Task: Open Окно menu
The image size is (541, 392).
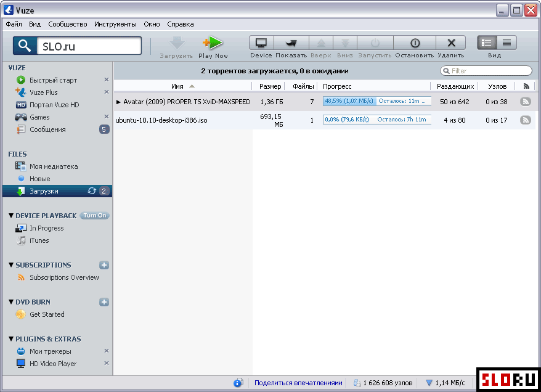Action: click(x=152, y=24)
